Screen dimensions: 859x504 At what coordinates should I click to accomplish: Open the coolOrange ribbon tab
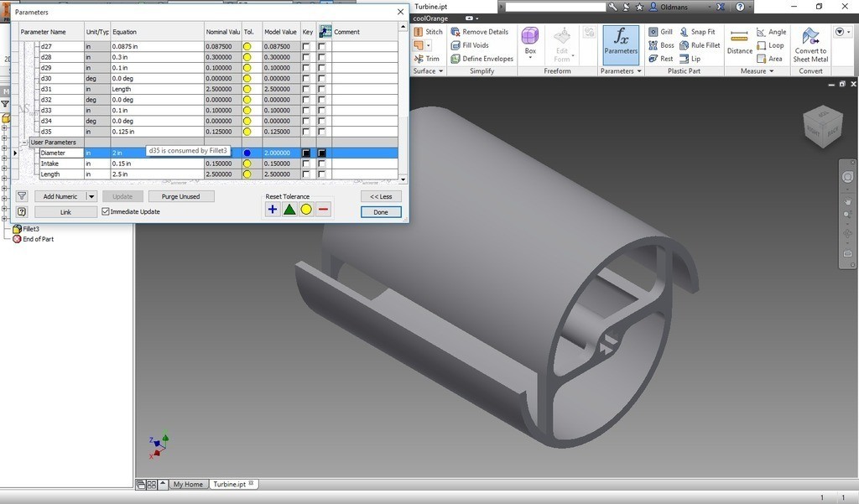430,18
